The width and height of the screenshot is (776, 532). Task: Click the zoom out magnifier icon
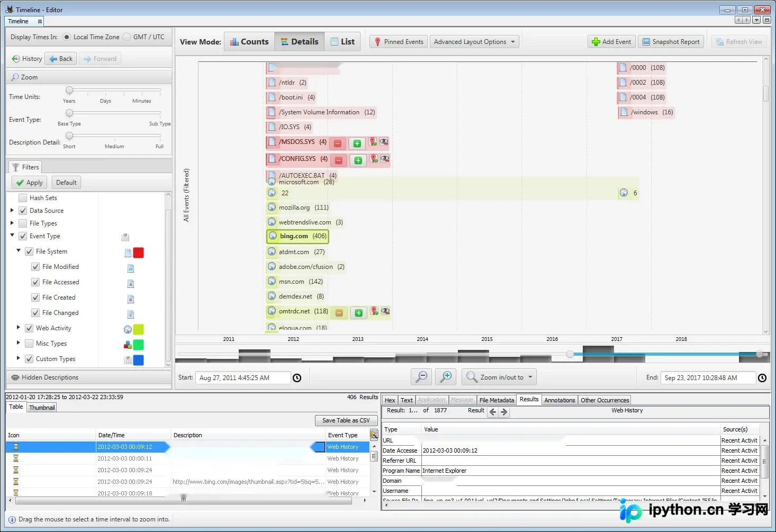pyautogui.click(x=421, y=377)
